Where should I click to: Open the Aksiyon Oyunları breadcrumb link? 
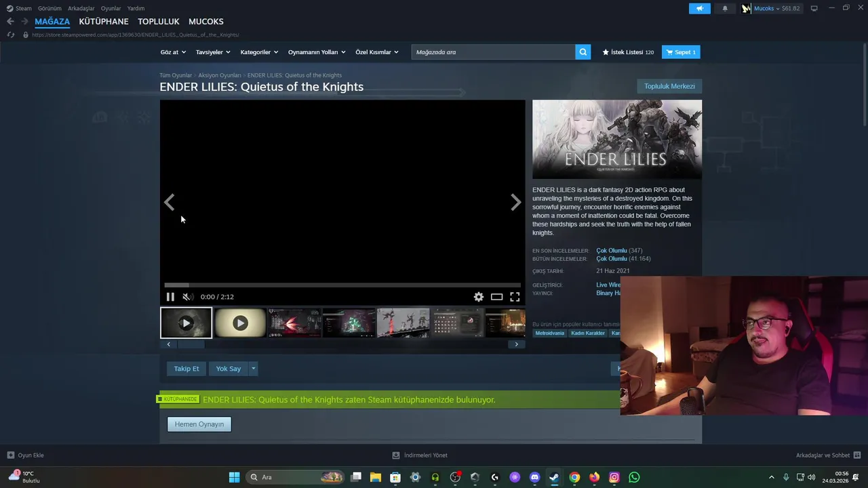point(220,75)
